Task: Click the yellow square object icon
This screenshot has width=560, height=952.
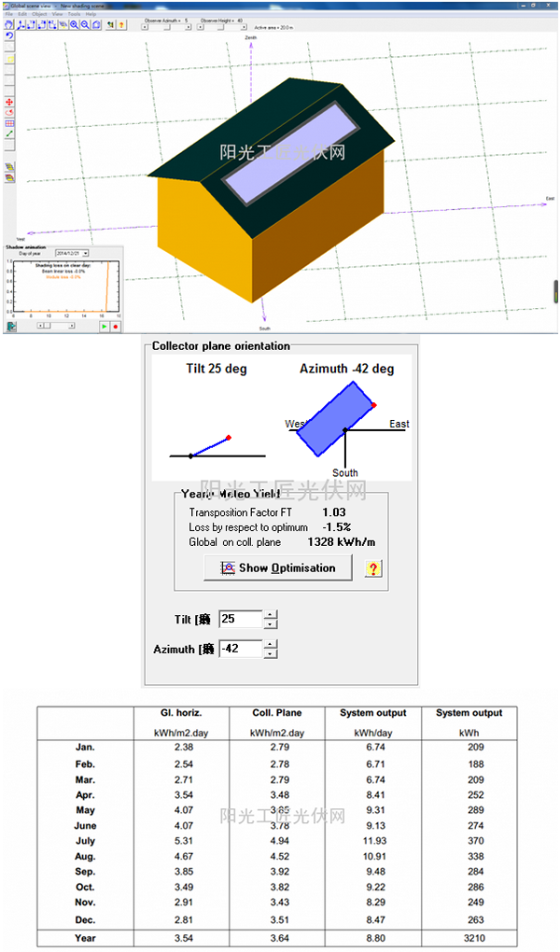Action: point(9,60)
